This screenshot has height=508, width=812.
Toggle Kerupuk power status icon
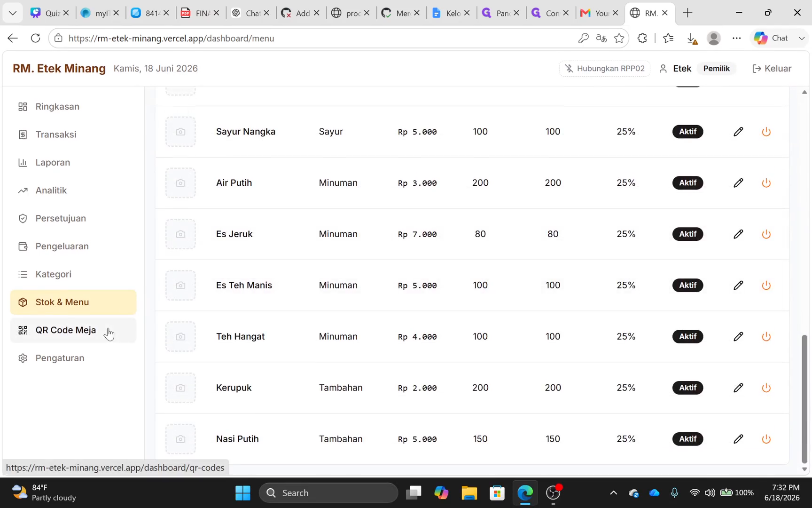[x=766, y=388]
